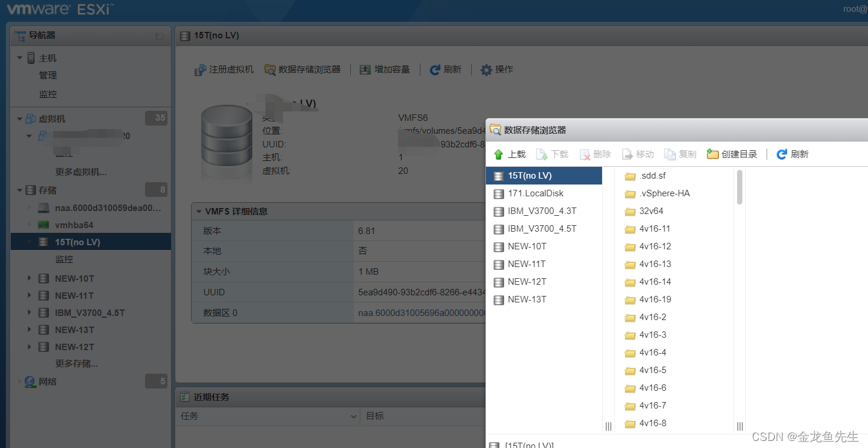Select 15T(no LV) in navigator tree
This screenshot has width=868, height=448.
point(91,242)
